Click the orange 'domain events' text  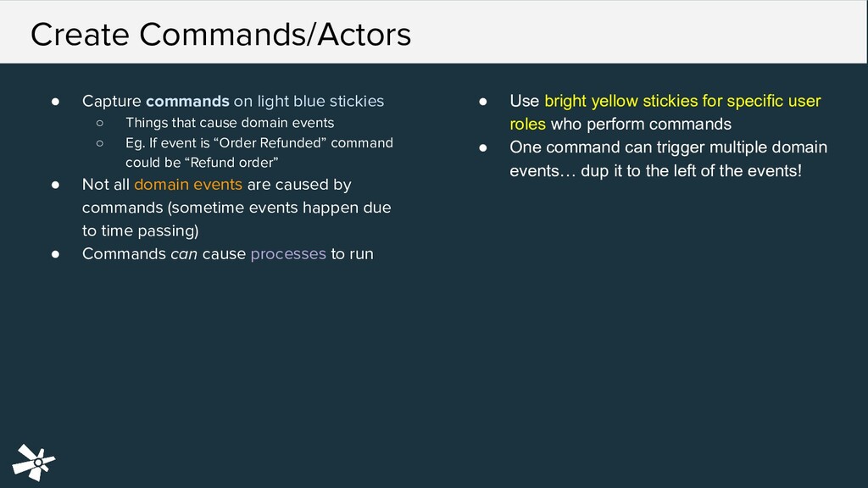188,185
